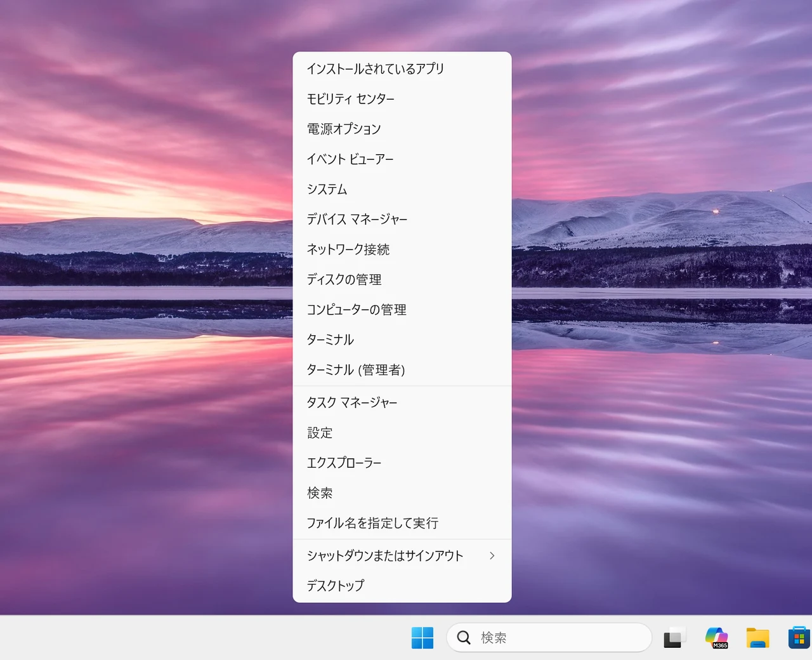Launch ターミナル (管理者)
812x660 pixels.
click(402, 370)
